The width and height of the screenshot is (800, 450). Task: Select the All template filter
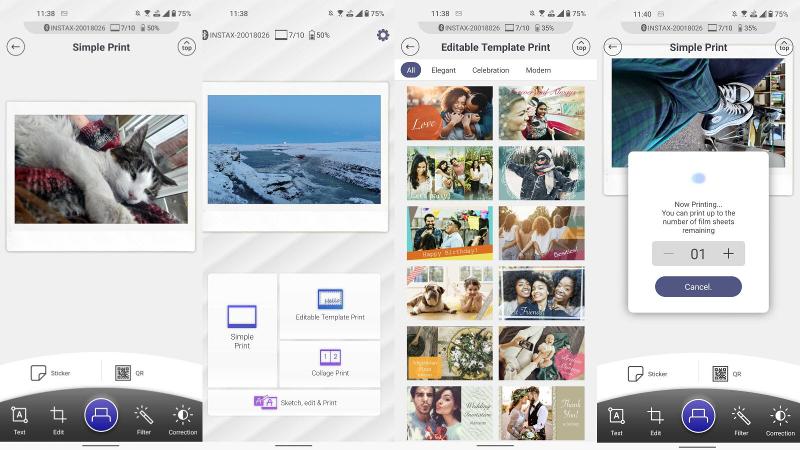tap(411, 70)
